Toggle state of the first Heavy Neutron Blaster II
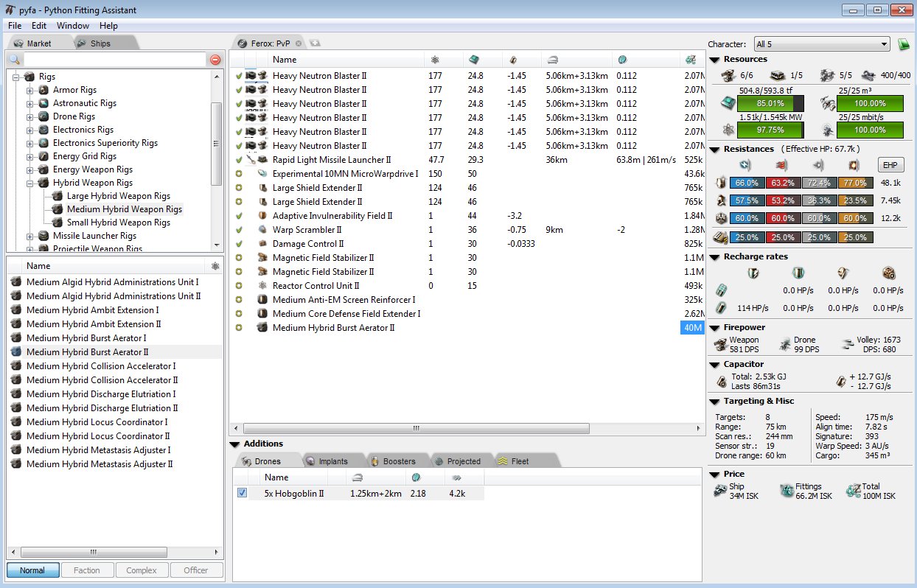The height and width of the screenshot is (588, 917). coord(239,76)
